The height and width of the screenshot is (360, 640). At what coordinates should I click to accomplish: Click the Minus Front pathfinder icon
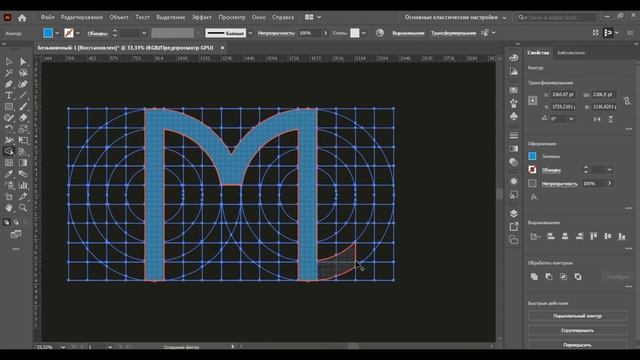pyautogui.click(x=549, y=277)
